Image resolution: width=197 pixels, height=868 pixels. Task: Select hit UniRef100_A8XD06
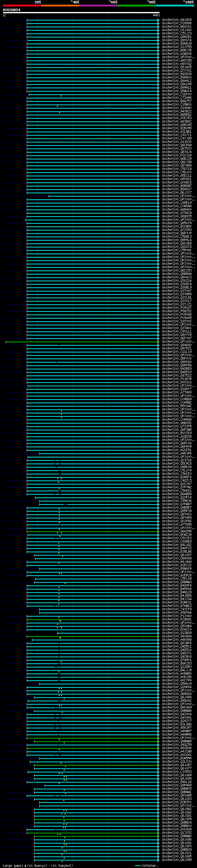point(176,748)
